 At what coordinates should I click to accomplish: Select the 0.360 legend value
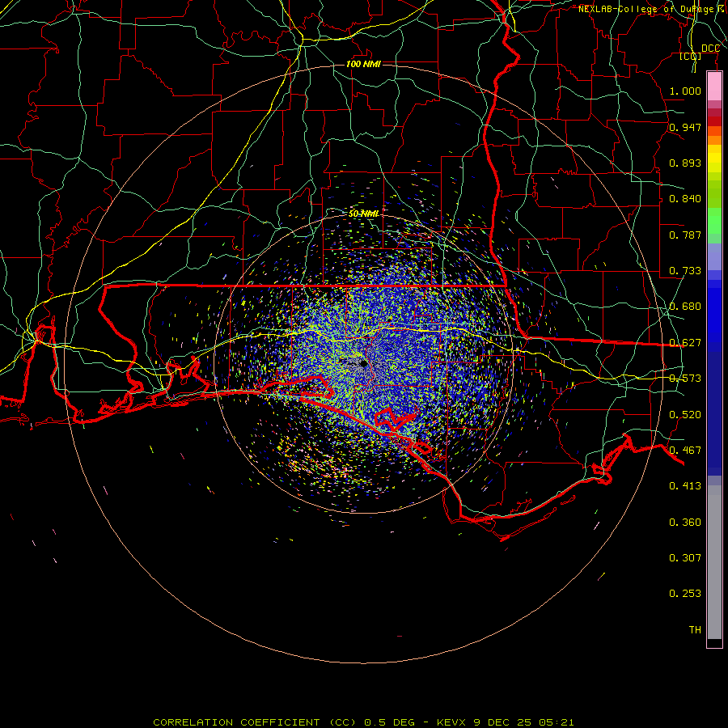[x=685, y=523]
